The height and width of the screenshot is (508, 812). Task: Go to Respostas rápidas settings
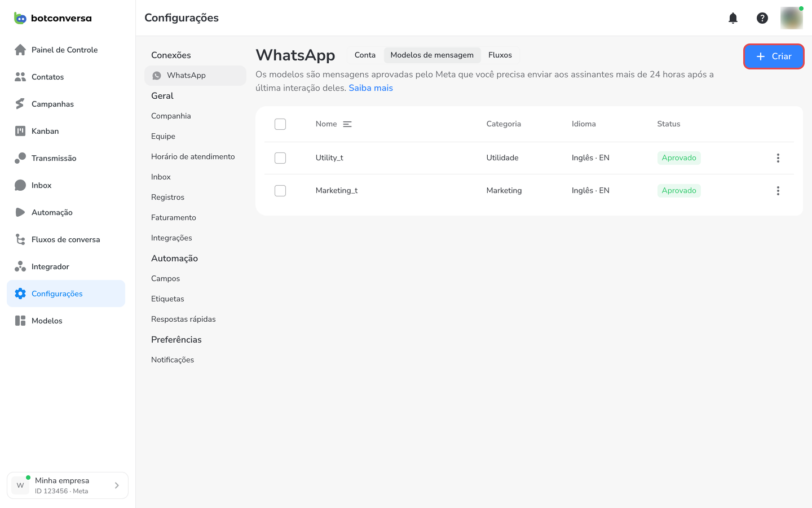point(183,319)
